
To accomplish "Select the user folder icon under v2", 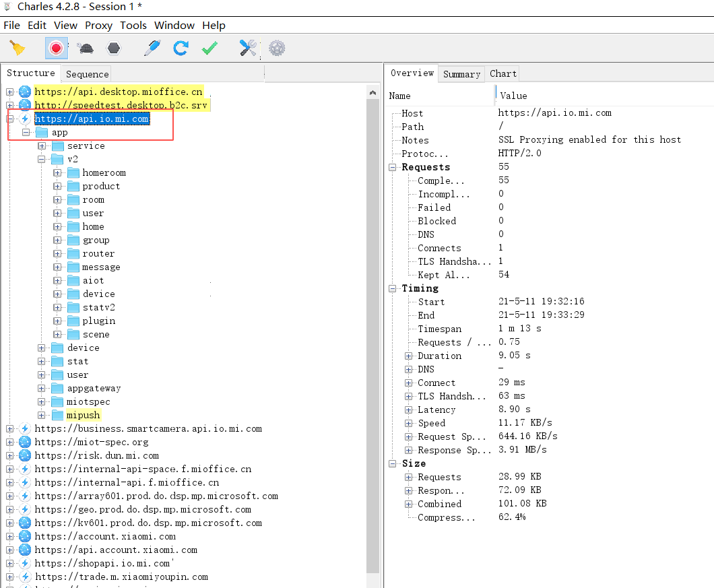I will click(x=73, y=213).
